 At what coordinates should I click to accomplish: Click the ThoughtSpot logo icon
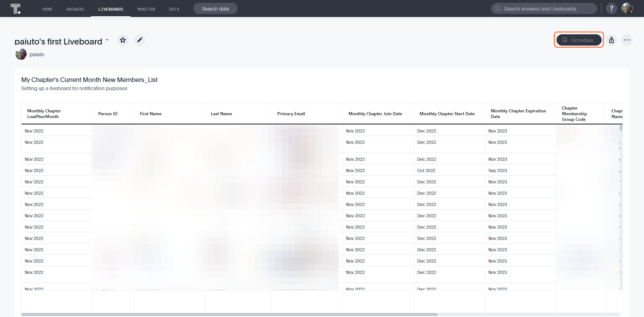16,8
